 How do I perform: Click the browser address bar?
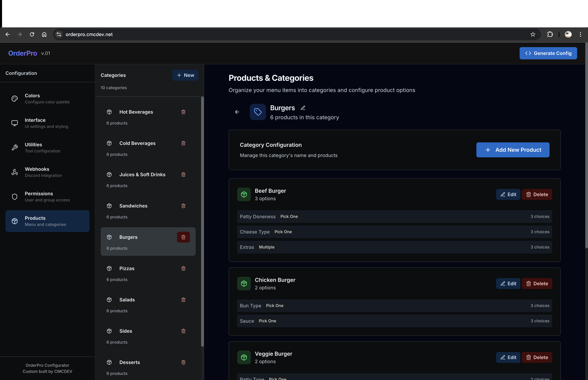pos(148,34)
